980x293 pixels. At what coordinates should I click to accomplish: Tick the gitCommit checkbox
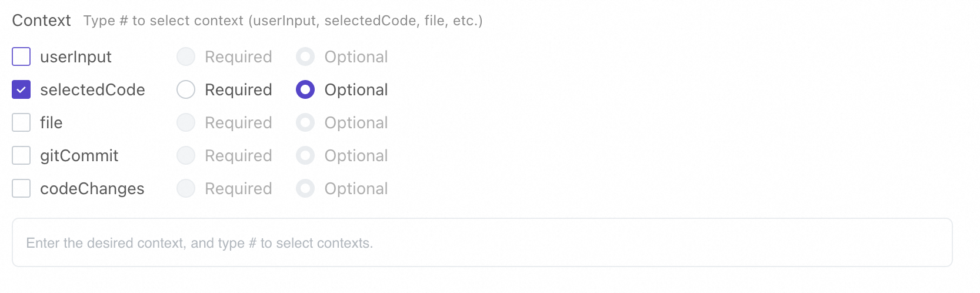[x=21, y=155]
